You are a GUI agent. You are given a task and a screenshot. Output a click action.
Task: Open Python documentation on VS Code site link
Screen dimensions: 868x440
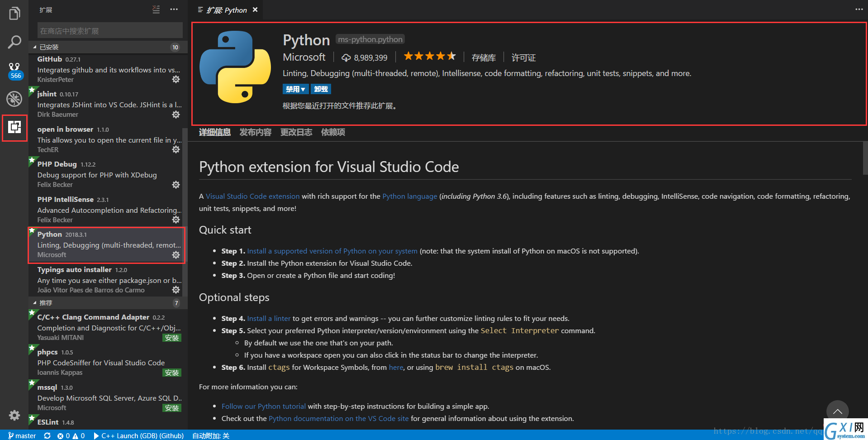[338, 418]
